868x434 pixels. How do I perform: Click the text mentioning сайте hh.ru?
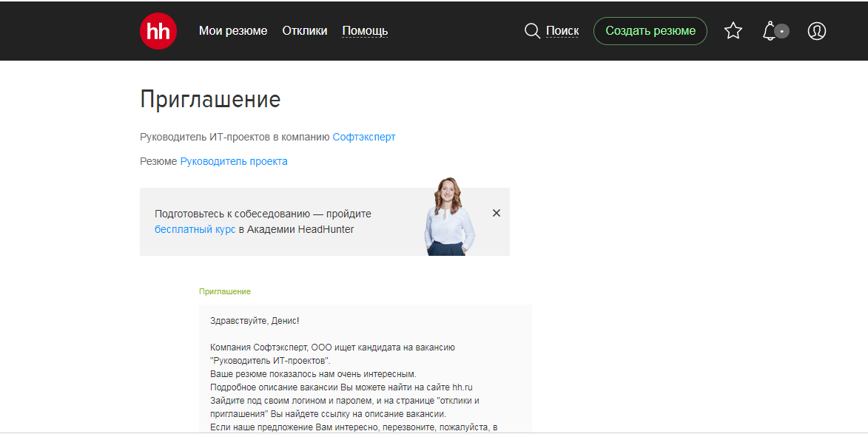coord(342,387)
